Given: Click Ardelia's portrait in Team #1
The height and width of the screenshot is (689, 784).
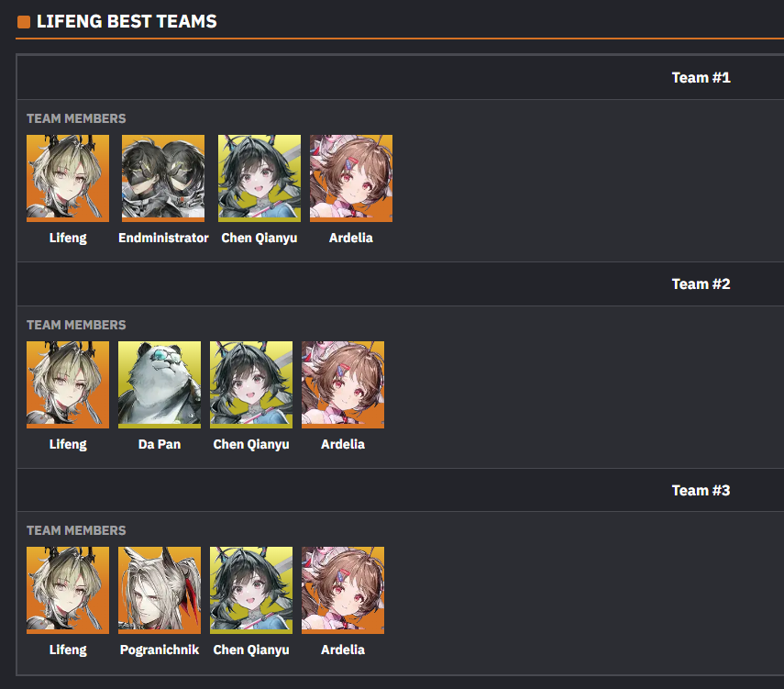Looking at the screenshot, I should [x=351, y=178].
